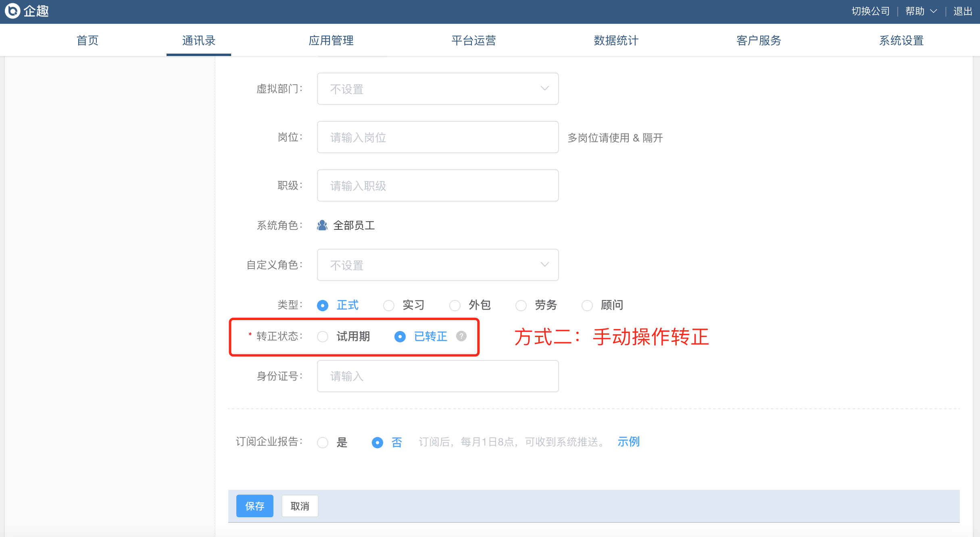Select the 试用期 radio button
The image size is (980, 537).
click(323, 337)
